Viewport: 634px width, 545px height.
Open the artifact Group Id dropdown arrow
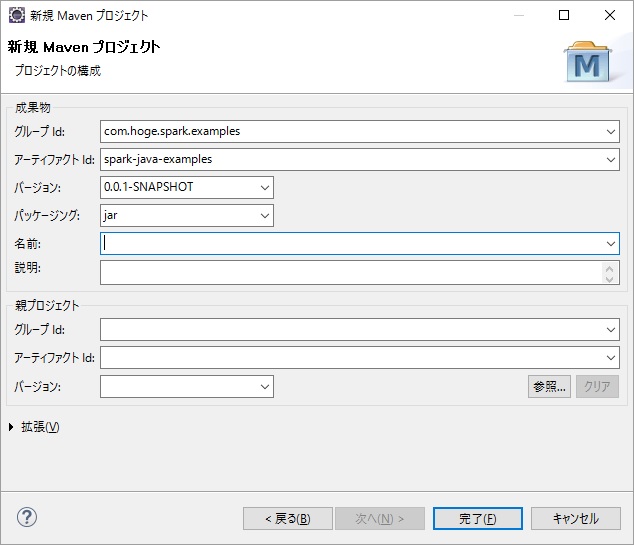[x=611, y=131]
